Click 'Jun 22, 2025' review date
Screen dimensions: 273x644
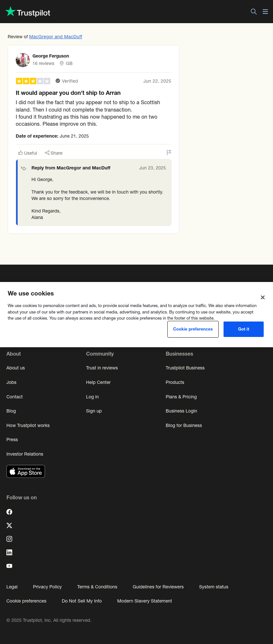tap(157, 81)
